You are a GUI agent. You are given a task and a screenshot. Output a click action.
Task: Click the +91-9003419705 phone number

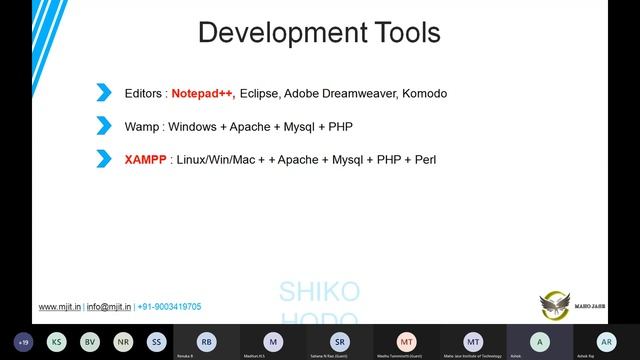tap(169, 307)
